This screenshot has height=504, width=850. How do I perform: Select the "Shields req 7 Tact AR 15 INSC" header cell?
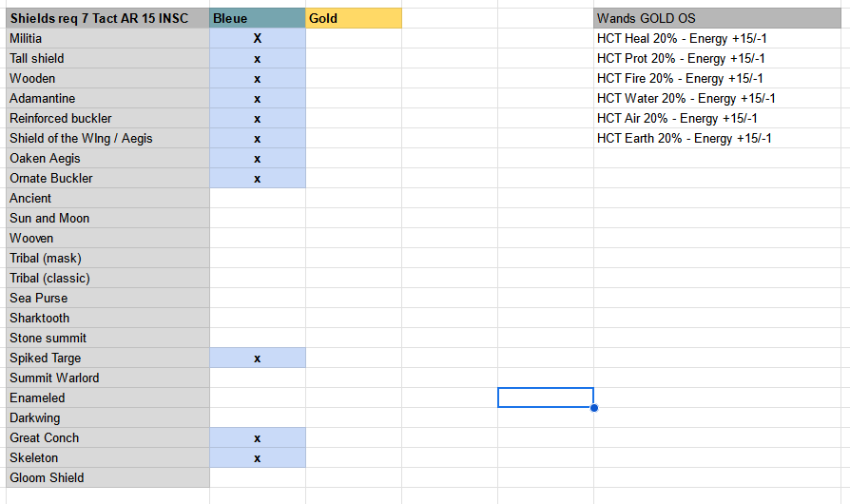click(105, 18)
